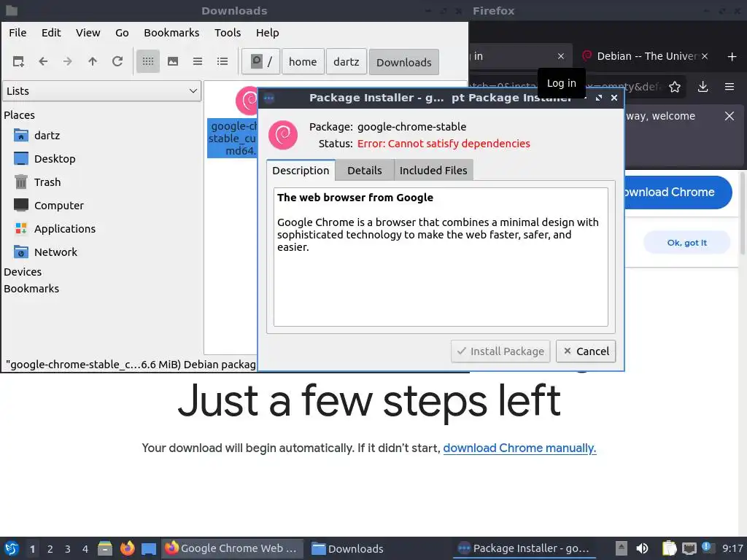Open a new tab in the file manager toolbar
747x560 pixels.
point(18,61)
